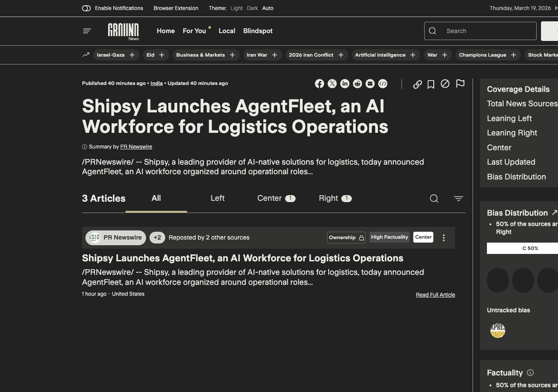This screenshot has height=392, width=558.
Task: Open Local news page
Action: point(227,31)
